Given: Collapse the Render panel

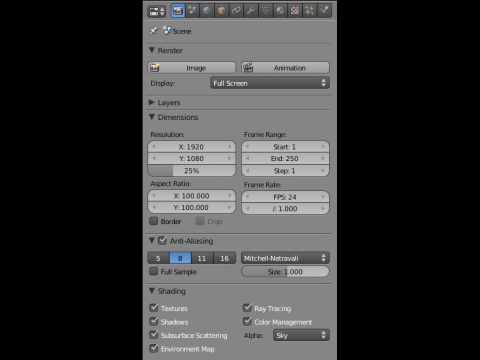Looking at the screenshot, I should click(152, 50).
